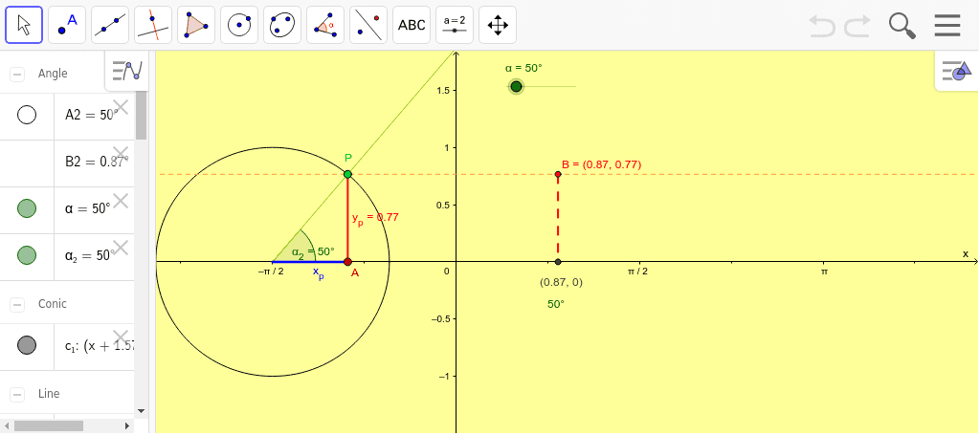Click the algebra panel vertical scrollbar
The width and height of the screenshot is (980, 435).
(142, 116)
